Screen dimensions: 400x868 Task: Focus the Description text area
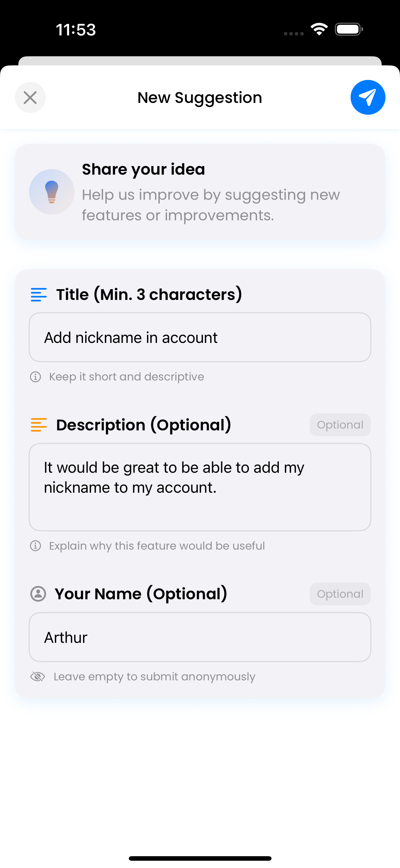pos(200,487)
